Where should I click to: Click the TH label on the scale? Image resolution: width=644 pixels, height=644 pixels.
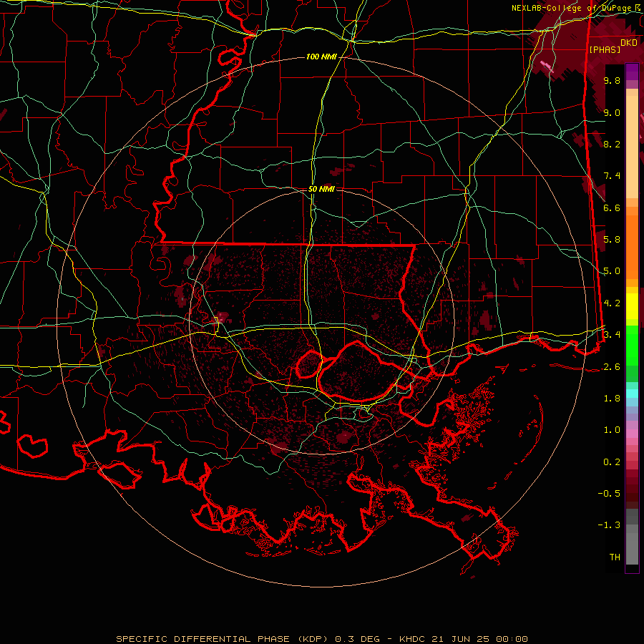[615, 557]
